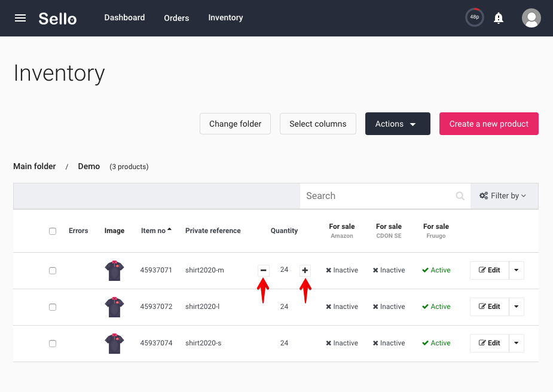Open the user profile avatar
The height and width of the screenshot is (392, 553).
click(531, 18)
